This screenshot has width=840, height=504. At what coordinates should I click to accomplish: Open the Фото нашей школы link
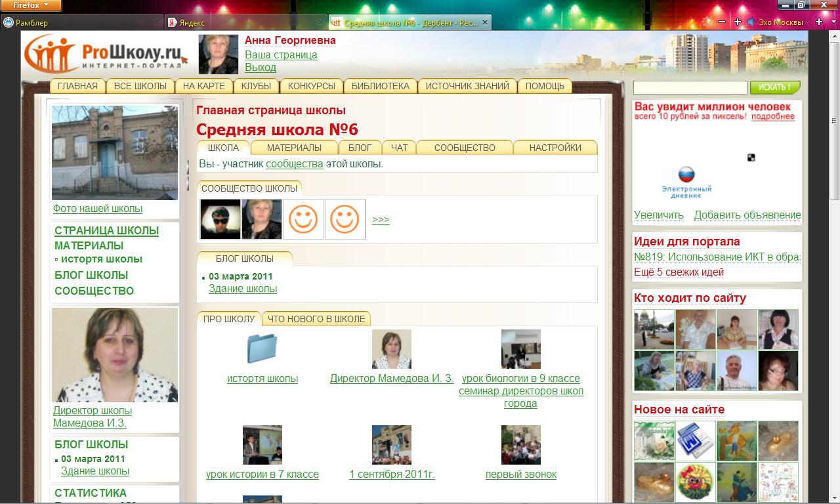[98, 209]
